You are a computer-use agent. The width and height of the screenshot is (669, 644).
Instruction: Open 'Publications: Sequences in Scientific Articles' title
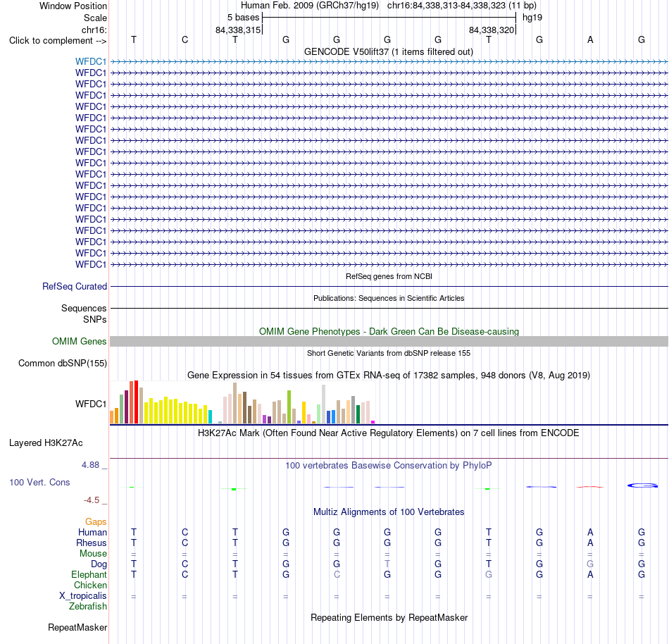pos(389,298)
